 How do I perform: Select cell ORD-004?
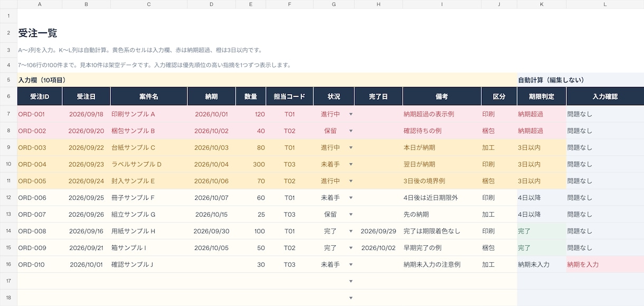click(x=40, y=164)
